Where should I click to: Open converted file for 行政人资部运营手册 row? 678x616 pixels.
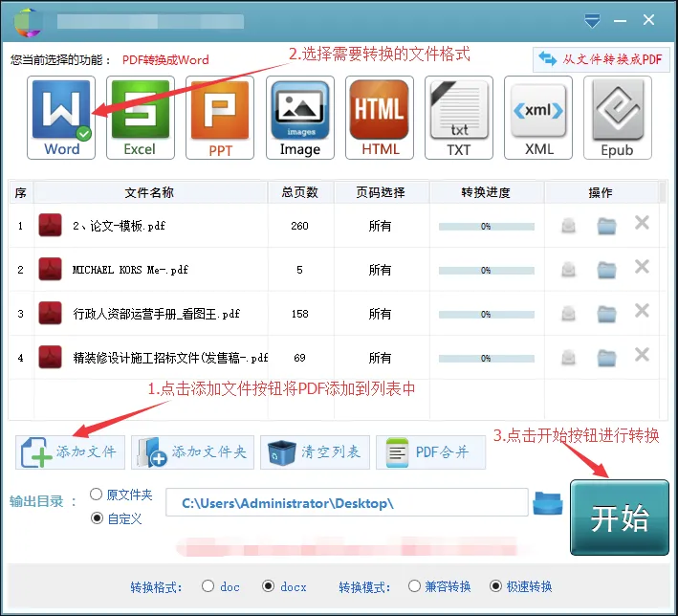(569, 314)
